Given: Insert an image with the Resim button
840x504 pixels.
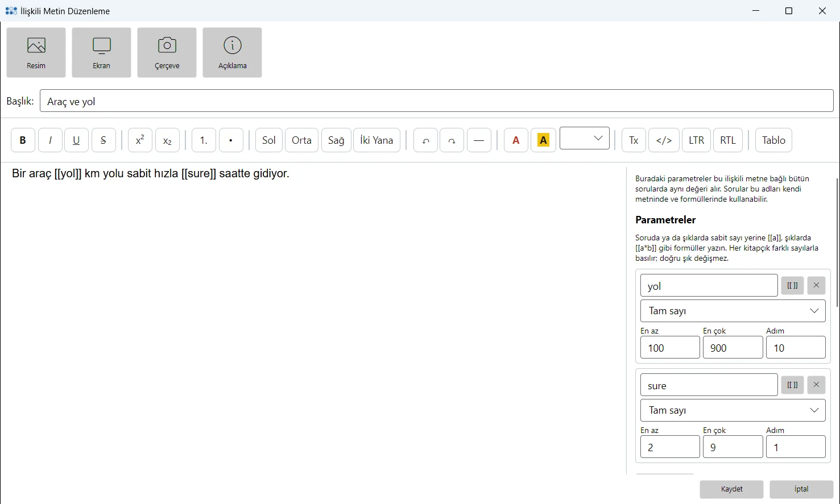Looking at the screenshot, I should [36, 52].
